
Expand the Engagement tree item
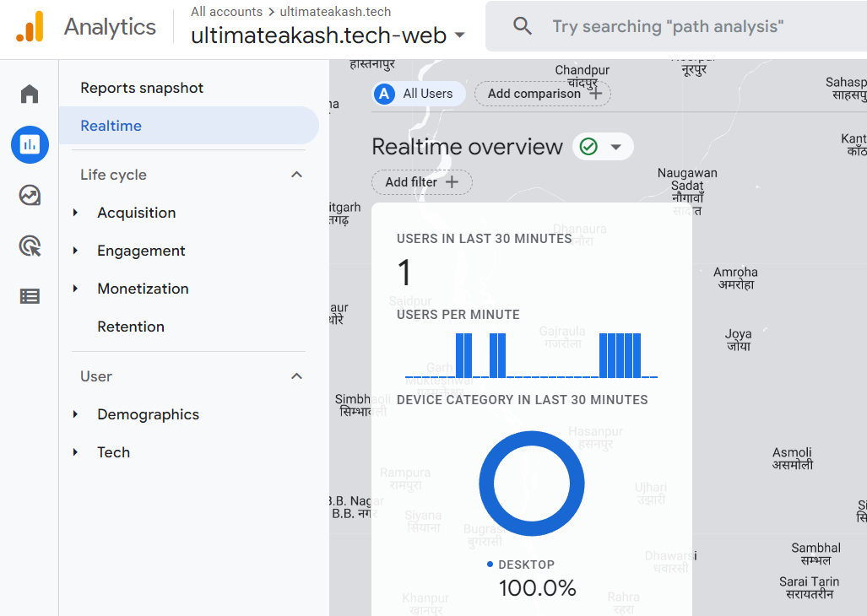point(76,251)
